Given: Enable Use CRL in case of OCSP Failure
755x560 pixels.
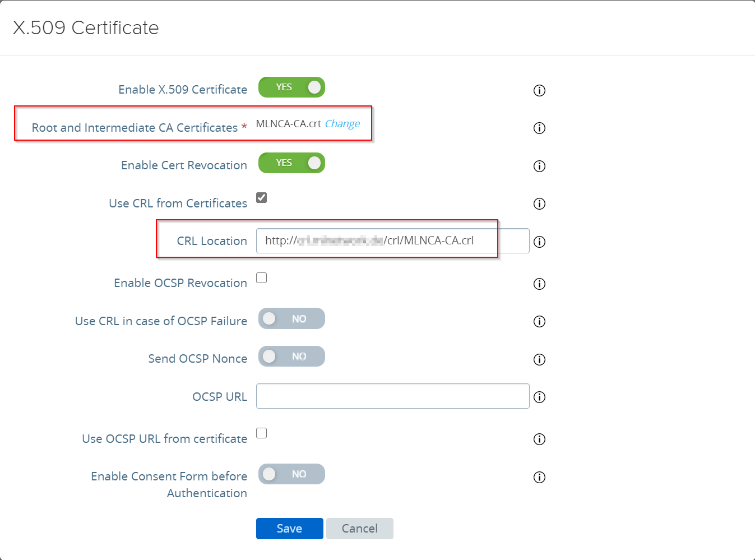Looking at the screenshot, I should click(x=291, y=319).
